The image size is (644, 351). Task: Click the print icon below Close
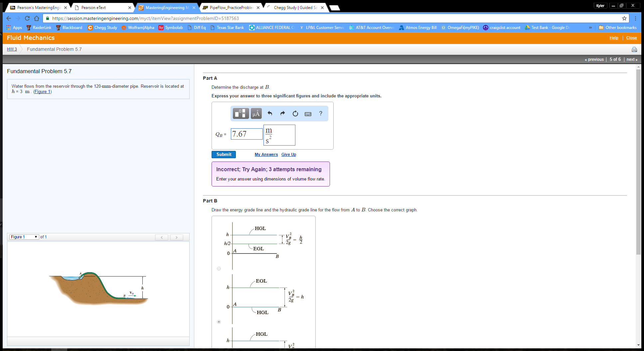[634, 49]
